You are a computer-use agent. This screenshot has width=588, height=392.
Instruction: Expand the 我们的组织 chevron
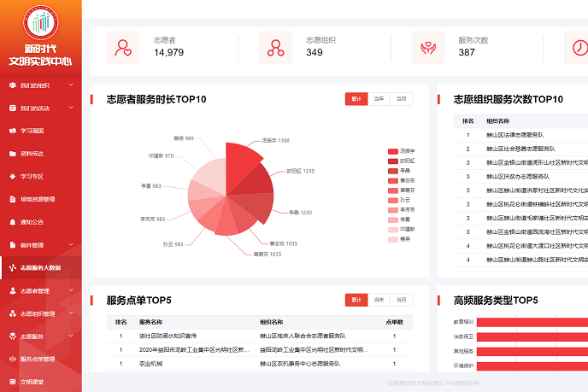71,85
